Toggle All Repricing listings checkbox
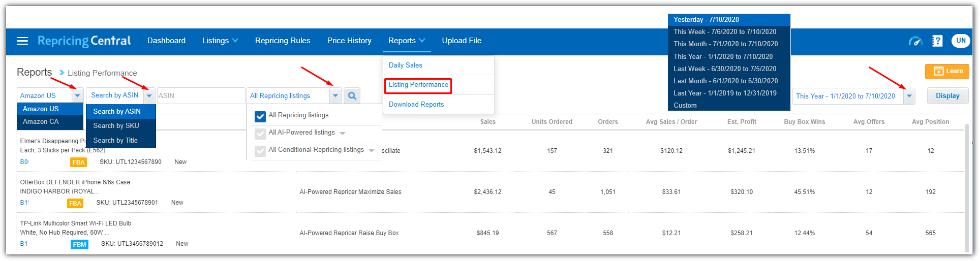Screen dimensions: 980x261 [260, 116]
